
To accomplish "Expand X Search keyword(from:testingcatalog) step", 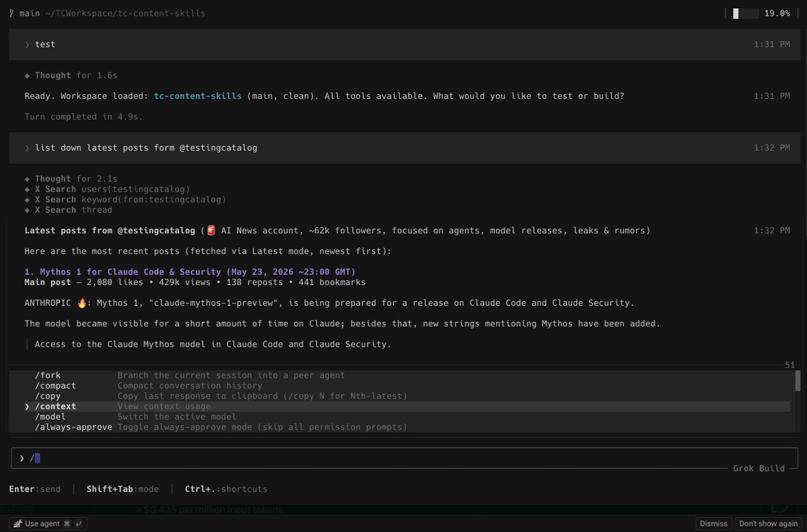I will [x=125, y=199].
